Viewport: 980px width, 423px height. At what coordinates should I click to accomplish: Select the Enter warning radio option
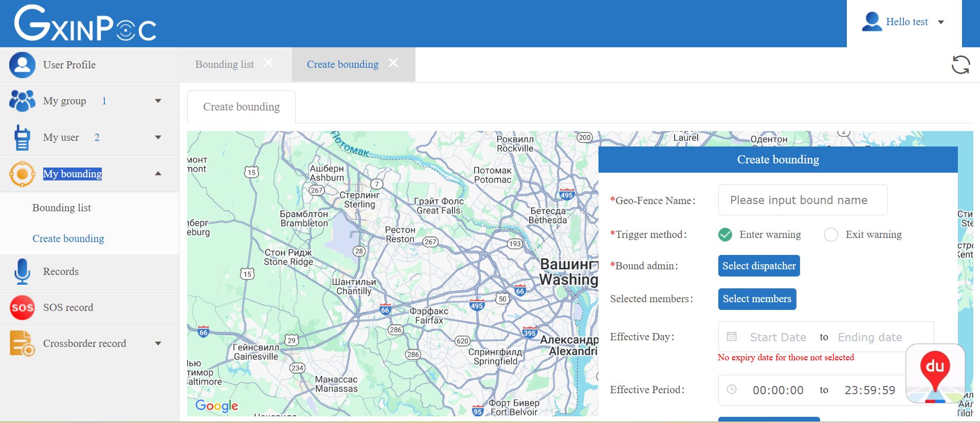click(725, 234)
